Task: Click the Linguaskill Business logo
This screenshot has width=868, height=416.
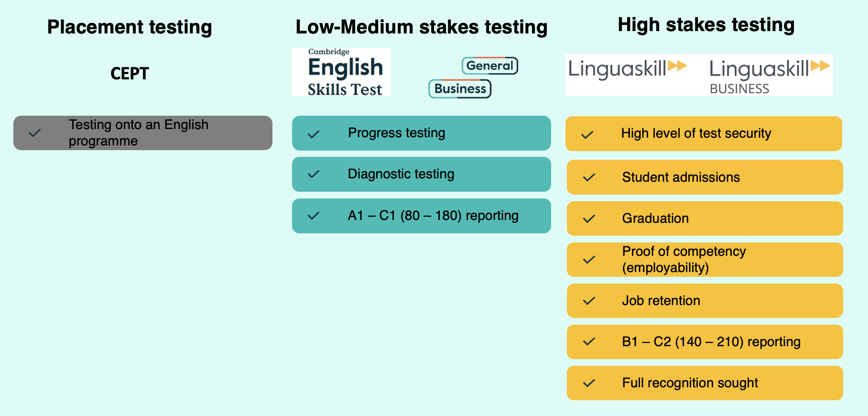Action: (x=770, y=76)
